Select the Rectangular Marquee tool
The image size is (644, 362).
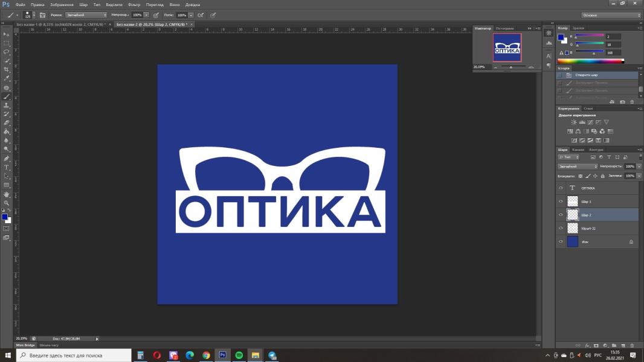(x=6, y=43)
